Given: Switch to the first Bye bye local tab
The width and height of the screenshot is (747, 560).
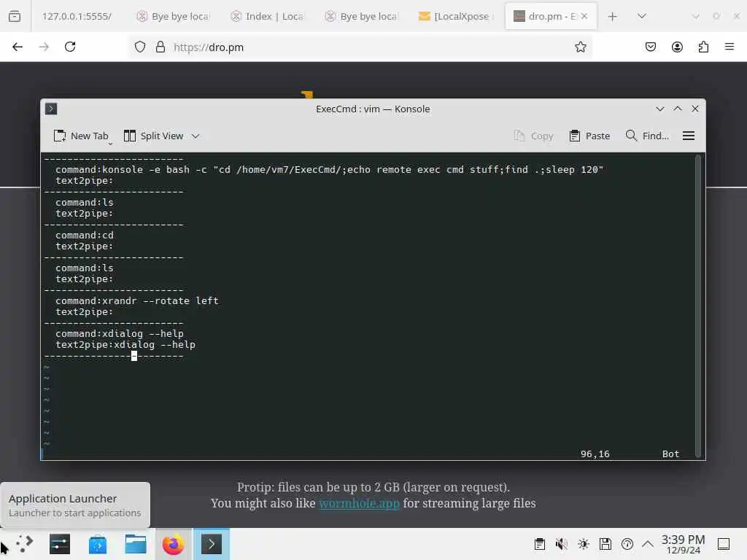Looking at the screenshot, I should (x=174, y=16).
